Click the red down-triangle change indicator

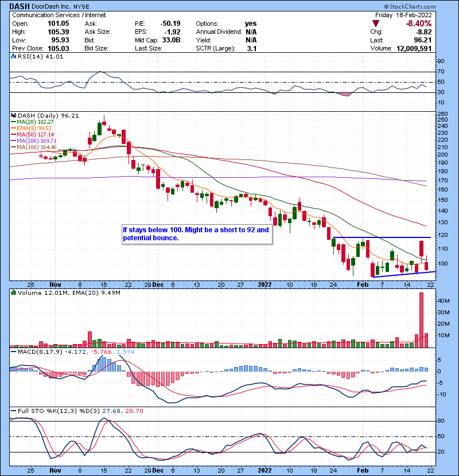point(376,24)
